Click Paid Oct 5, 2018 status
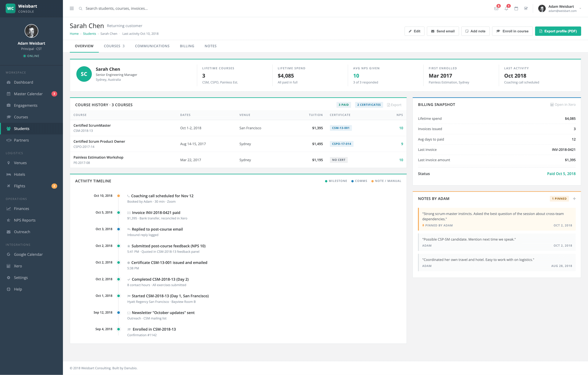This screenshot has width=588, height=375. 561,174
